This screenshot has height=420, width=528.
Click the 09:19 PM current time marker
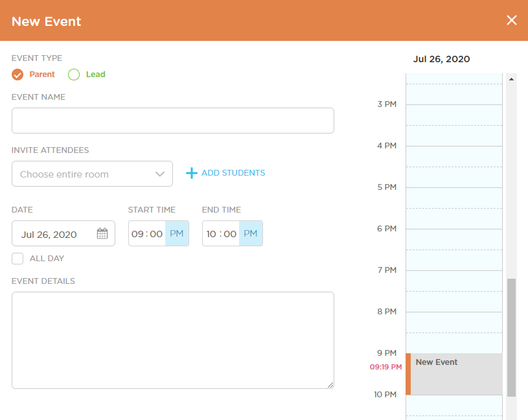click(x=385, y=367)
